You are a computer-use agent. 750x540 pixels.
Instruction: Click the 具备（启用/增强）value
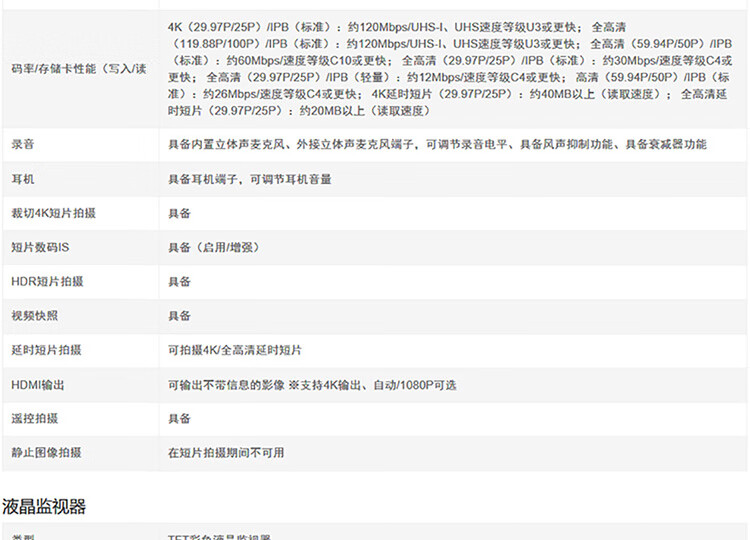[211, 247]
